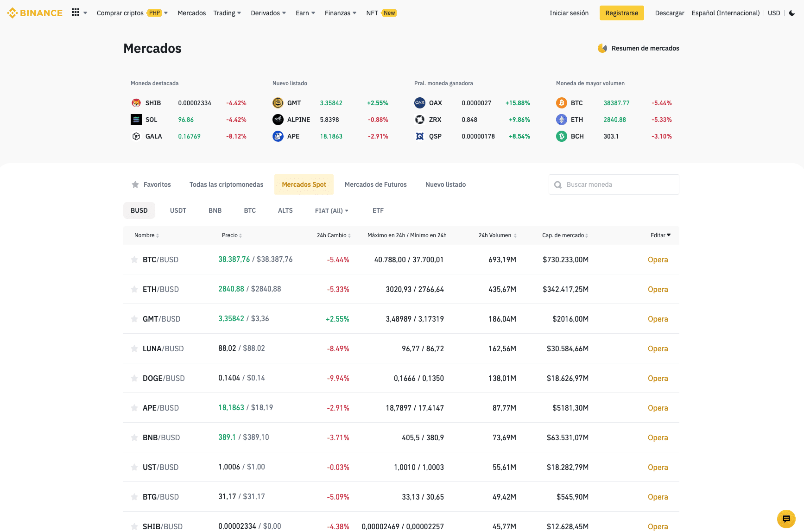Viewport: 804px width, 532px height.
Task: Click Opera for BTC/BUSD
Action: (x=658, y=260)
